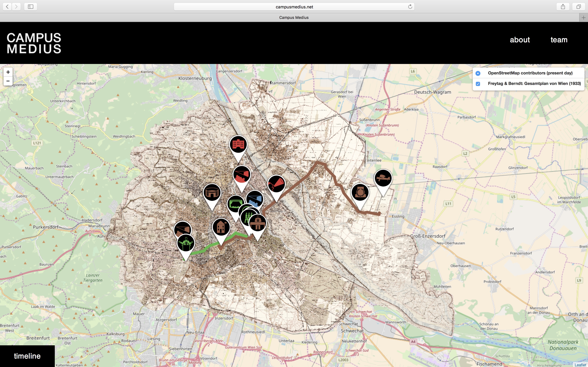Image resolution: width=588 pixels, height=367 pixels.
Task: Click the Leaflet attribution link
Action: click(x=580, y=365)
